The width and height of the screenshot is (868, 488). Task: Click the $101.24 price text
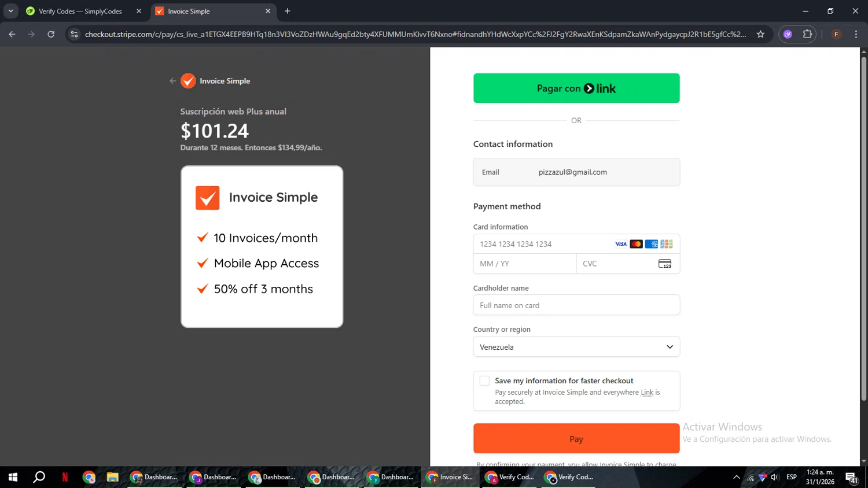point(215,131)
